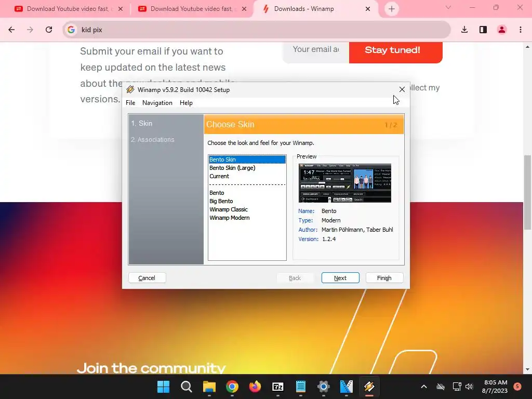Screen dimensions: 532x399
Task: Go to step '1. Skin' in sidebar
Action: [142, 124]
